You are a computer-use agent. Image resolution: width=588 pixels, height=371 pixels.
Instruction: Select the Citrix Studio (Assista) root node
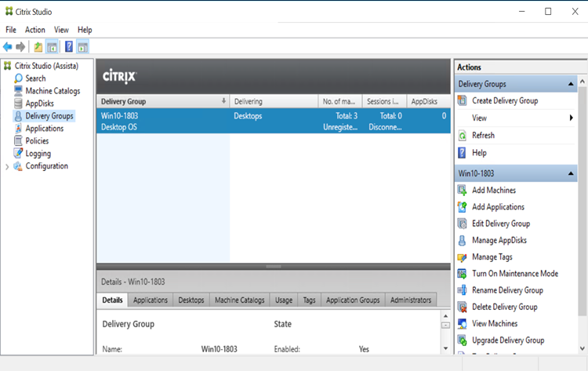point(46,66)
